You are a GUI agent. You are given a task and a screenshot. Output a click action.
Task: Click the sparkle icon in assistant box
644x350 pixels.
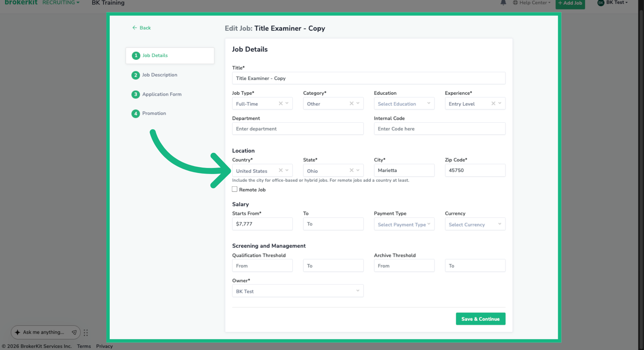click(x=17, y=332)
